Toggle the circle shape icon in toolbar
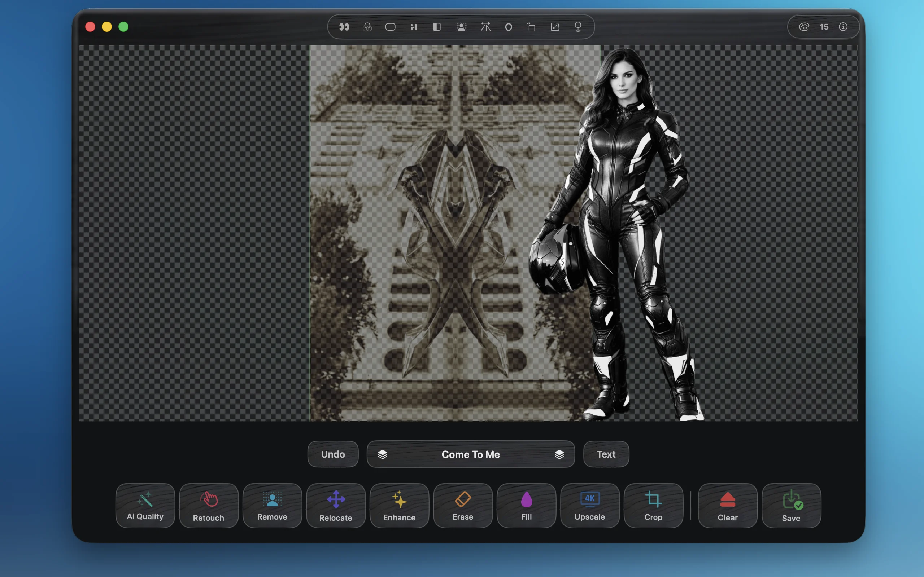Screen dimensions: 924x577 pos(508,27)
